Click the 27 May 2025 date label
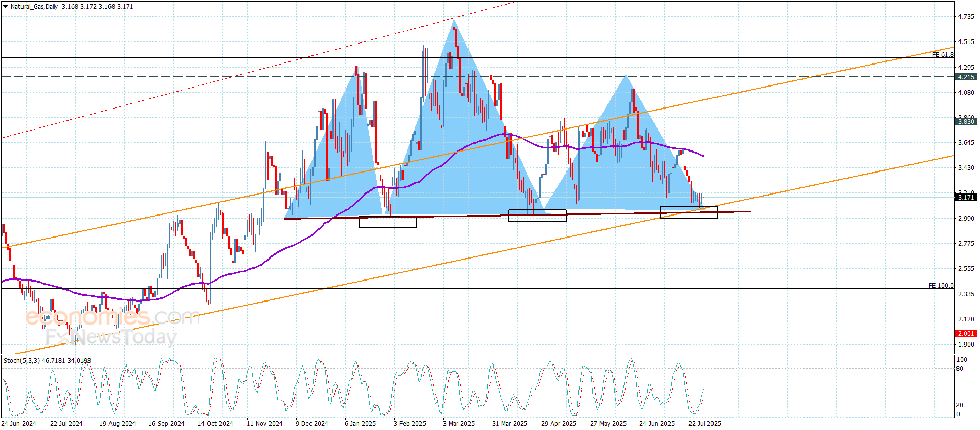Image resolution: width=980 pixels, height=430 pixels. tap(608, 423)
